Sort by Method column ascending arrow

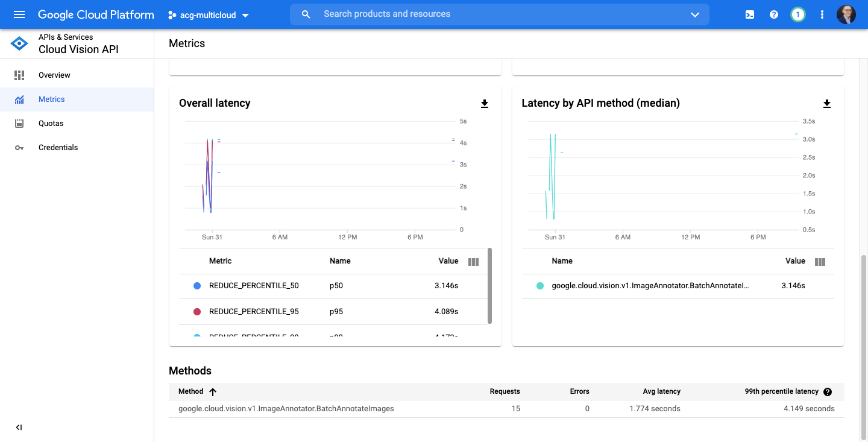pos(213,392)
